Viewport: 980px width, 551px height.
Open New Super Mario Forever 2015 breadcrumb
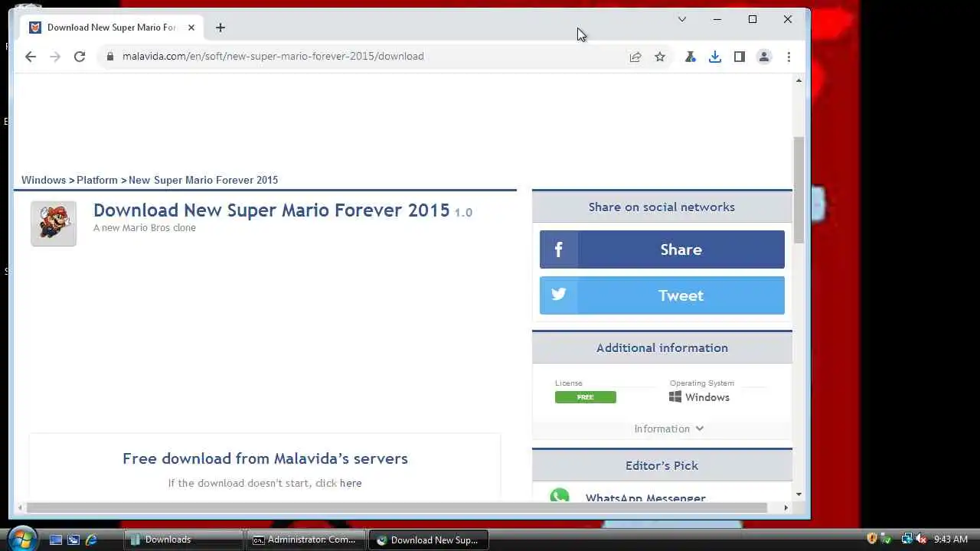203,180
